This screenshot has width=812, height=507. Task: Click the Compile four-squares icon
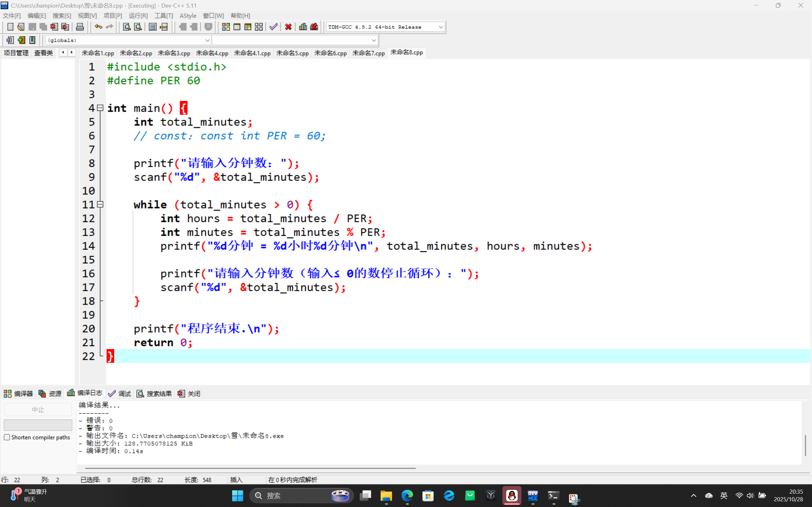[x=226, y=27]
